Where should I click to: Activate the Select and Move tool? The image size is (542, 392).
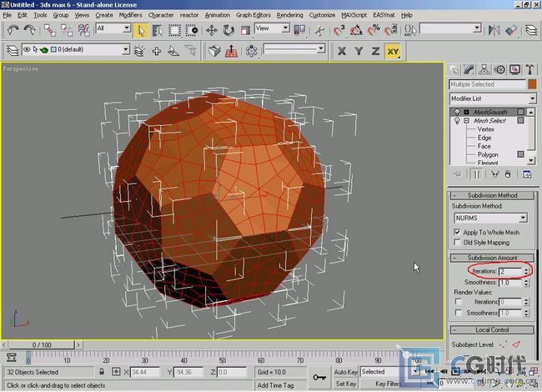(x=212, y=30)
